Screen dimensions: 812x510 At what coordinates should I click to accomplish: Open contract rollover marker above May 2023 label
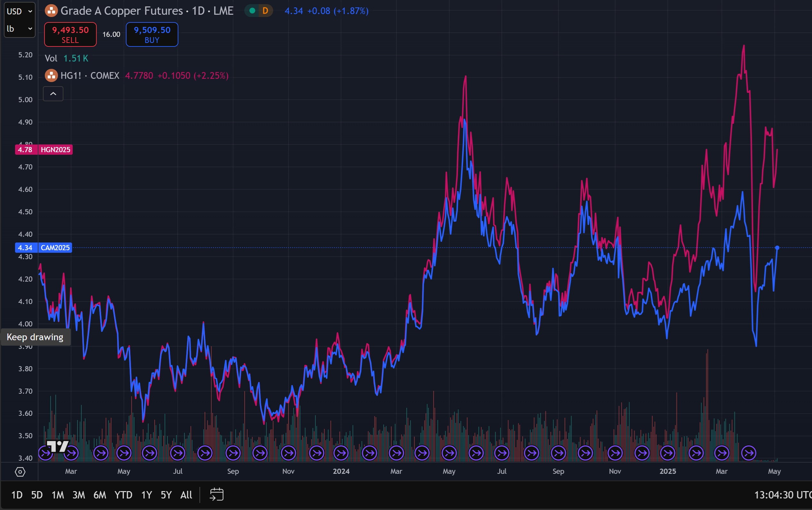(124, 453)
